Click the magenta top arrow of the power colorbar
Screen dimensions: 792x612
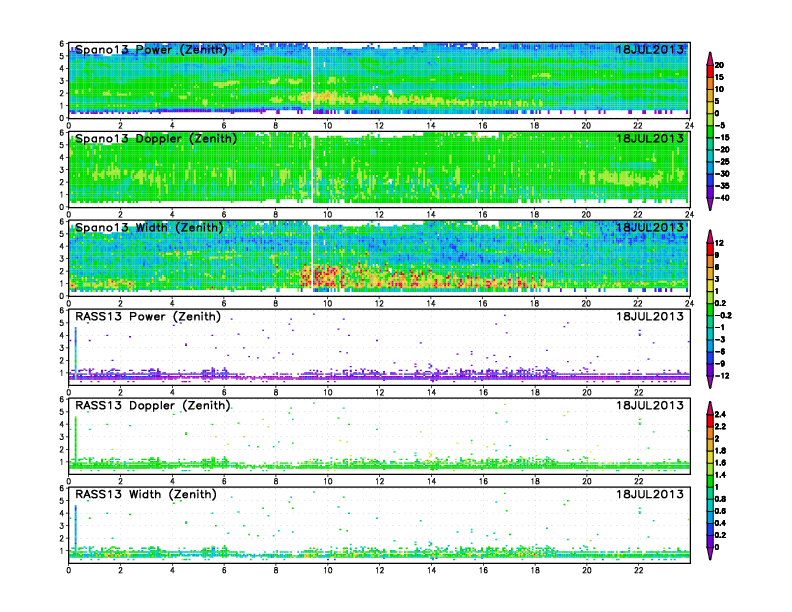click(x=710, y=59)
